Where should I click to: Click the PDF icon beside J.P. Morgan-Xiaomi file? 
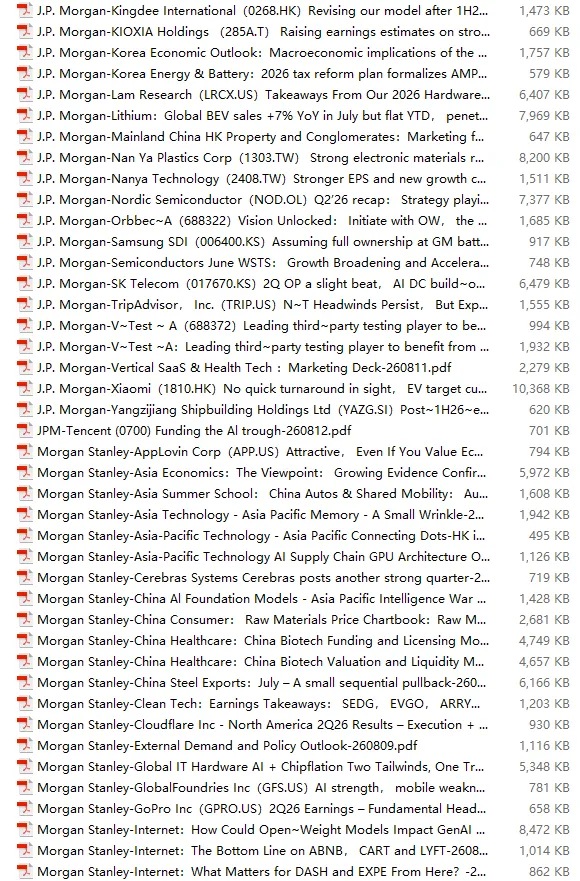click(x=25, y=389)
